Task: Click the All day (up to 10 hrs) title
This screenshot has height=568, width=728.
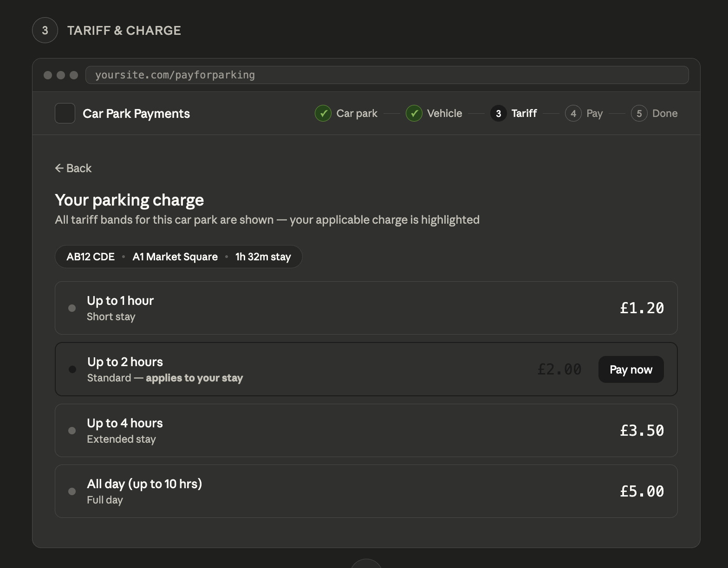Action: coord(144,484)
